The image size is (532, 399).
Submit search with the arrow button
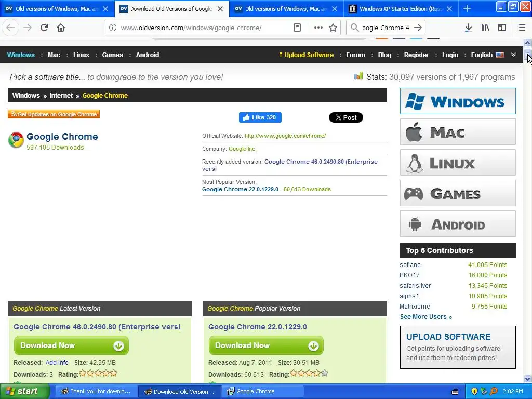tap(418, 28)
